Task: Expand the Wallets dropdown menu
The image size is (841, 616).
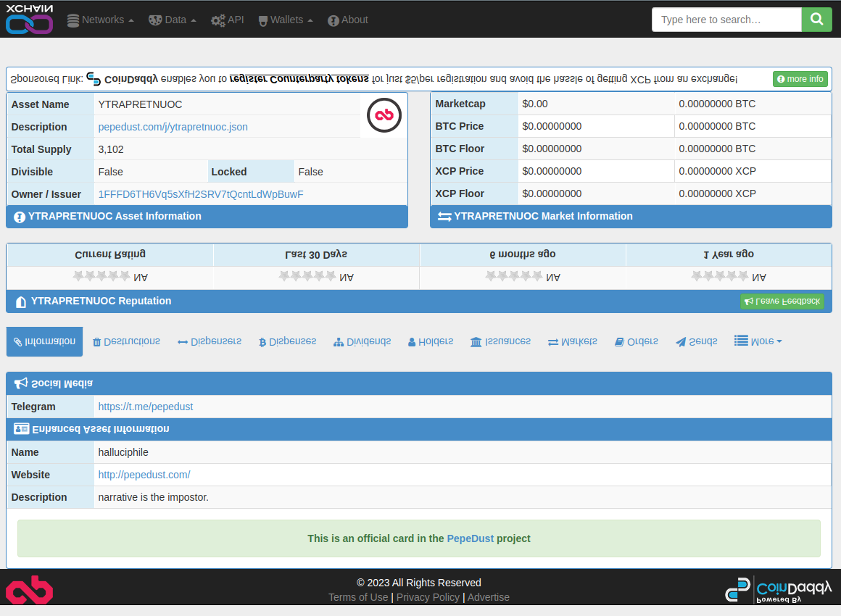Action: coord(286,20)
